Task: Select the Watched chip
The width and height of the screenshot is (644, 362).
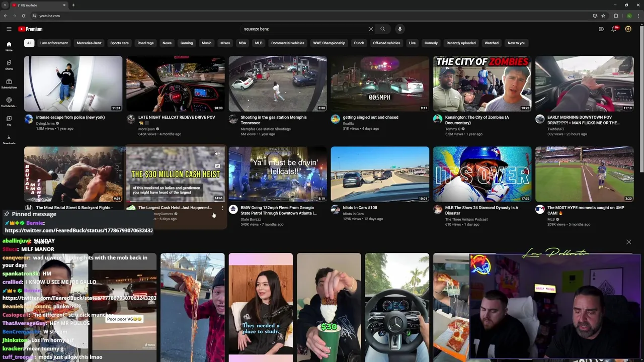Action: [492, 43]
